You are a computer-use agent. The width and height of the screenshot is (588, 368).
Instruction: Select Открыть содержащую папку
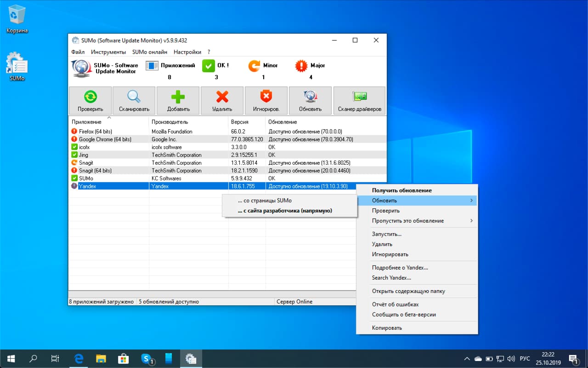[408, 291]
